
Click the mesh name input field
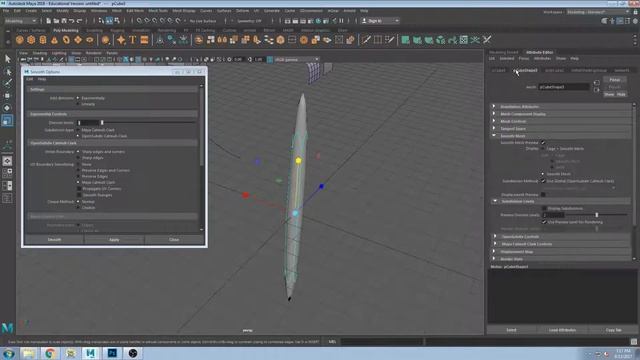click(564, 87)
